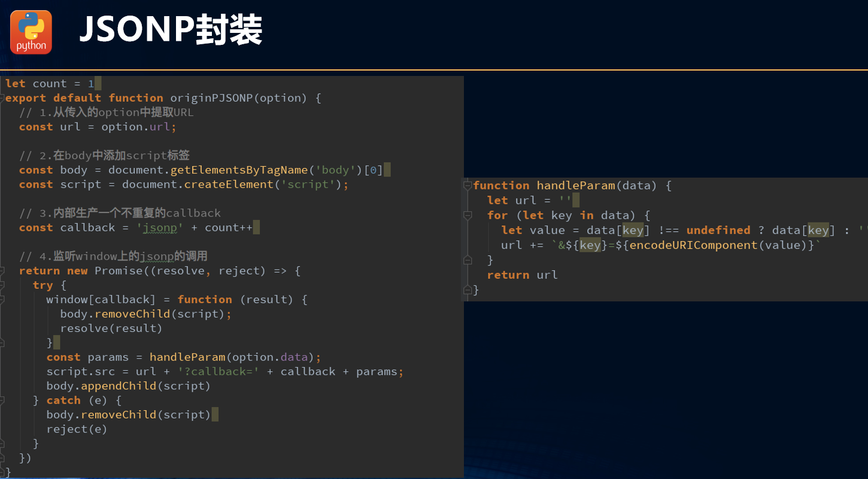The width and height of the screenshot is (868, 479).
Task: Click the '?callback=' string literal
Action: click(x=218, y=371)
